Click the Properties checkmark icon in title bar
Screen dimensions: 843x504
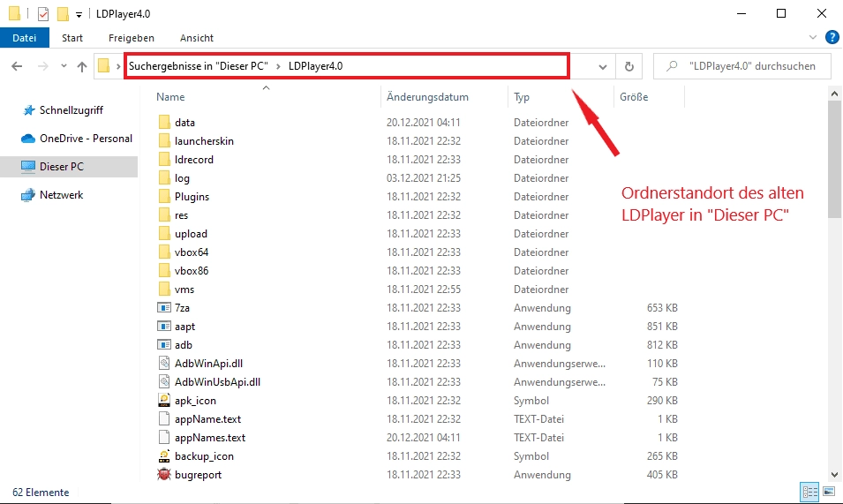tap(43, 14)
